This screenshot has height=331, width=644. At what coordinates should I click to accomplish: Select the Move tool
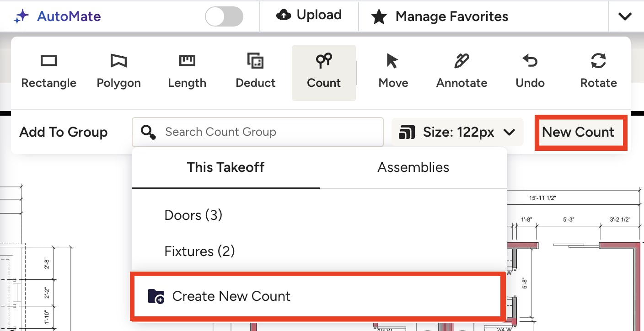[393, 72]
